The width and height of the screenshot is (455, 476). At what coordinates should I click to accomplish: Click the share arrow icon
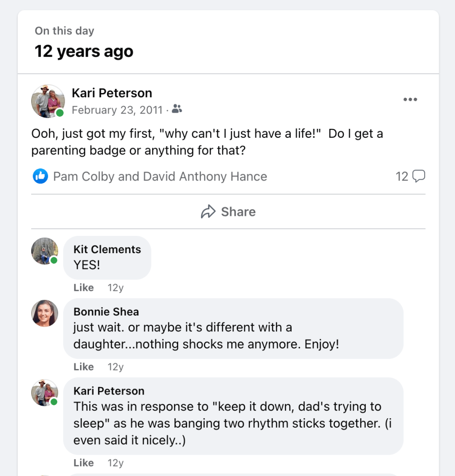click(208, 212)
